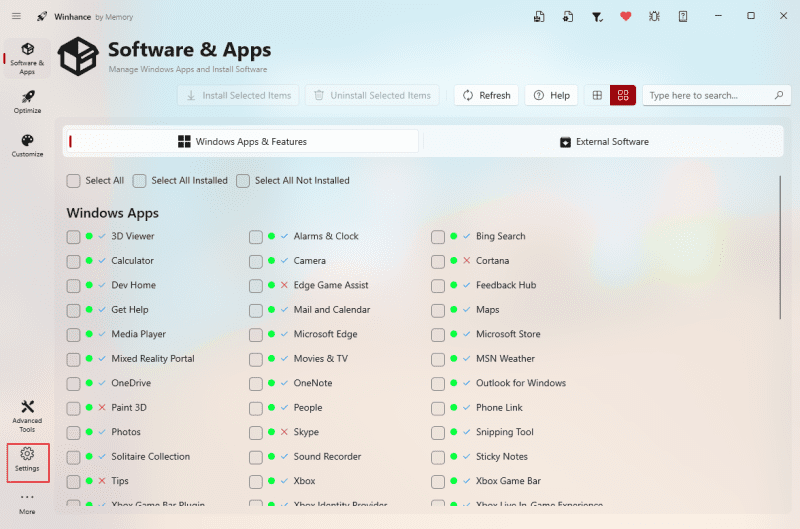Click the vertical scrollbar of app list

point(780,247)
